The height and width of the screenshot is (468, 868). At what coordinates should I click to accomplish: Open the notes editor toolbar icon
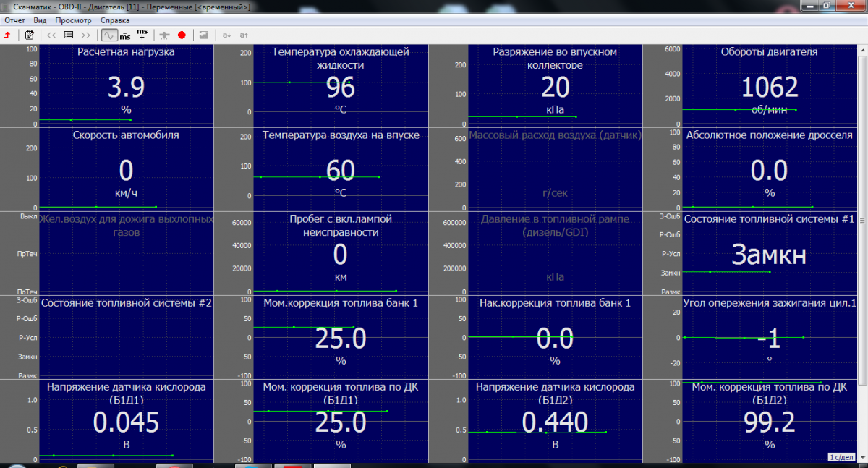(x=30, y=35)
